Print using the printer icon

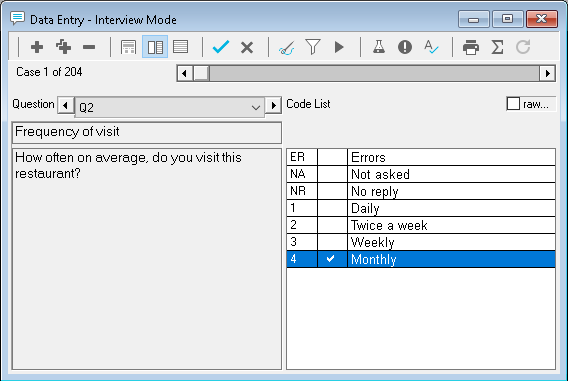click(471, 47)
